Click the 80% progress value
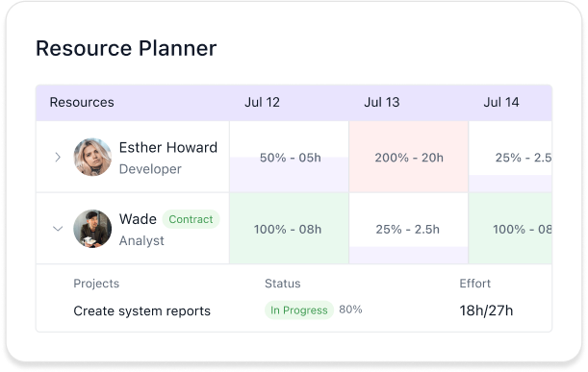 (350, 310)
